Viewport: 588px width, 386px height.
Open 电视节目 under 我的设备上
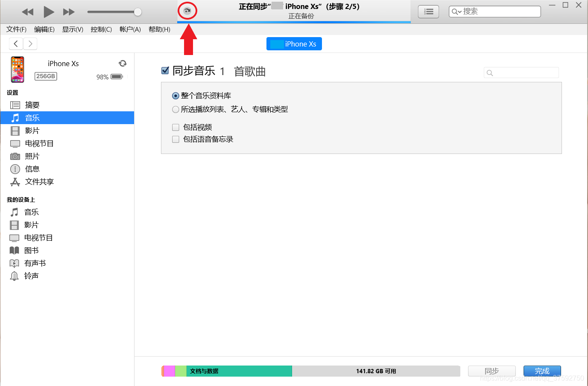[x=67, y=238]
